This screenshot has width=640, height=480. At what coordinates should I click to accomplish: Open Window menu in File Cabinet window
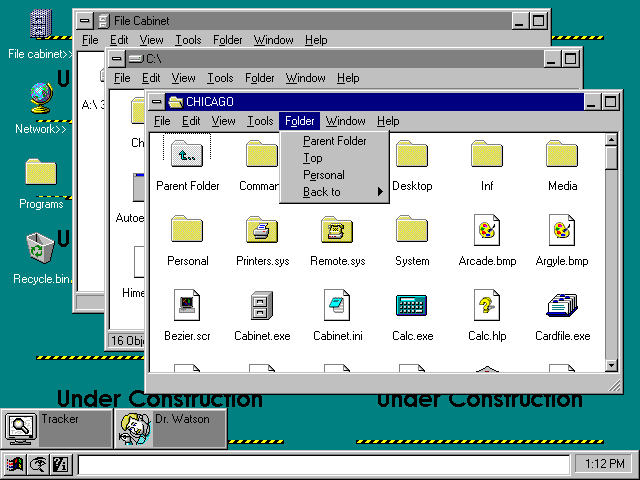[x=273, y=40]
